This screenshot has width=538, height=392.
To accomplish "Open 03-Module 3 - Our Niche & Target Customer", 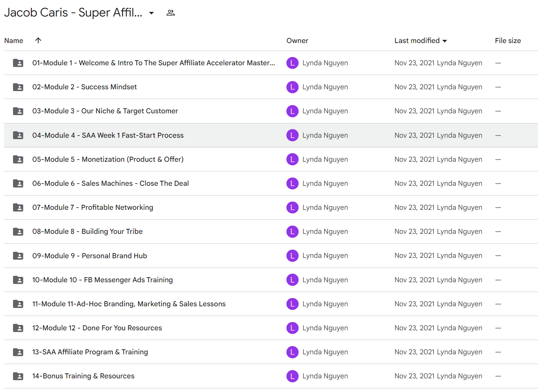I will pyautogui.click(x=105, y=111).
